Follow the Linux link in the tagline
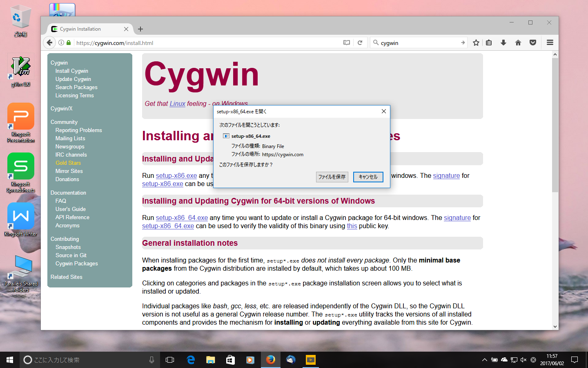588x368 pixels. 178,104
